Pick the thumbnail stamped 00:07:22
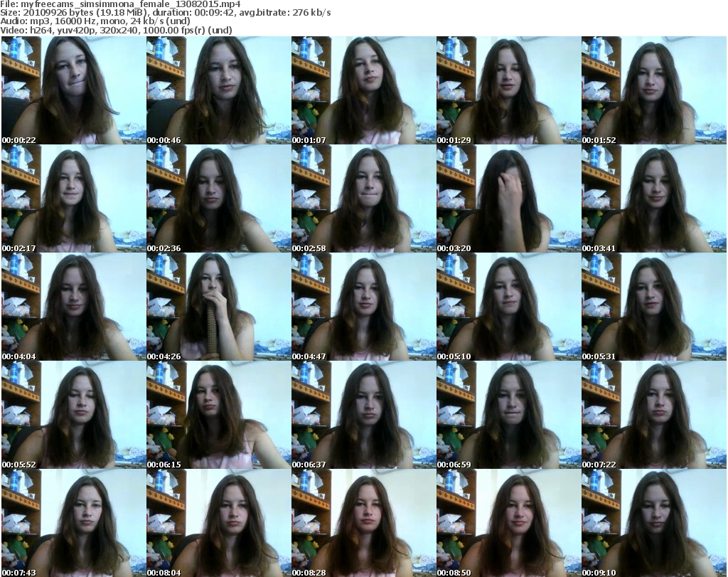The width and height of the screenshot is (728, 577). (x=654, y=415)
